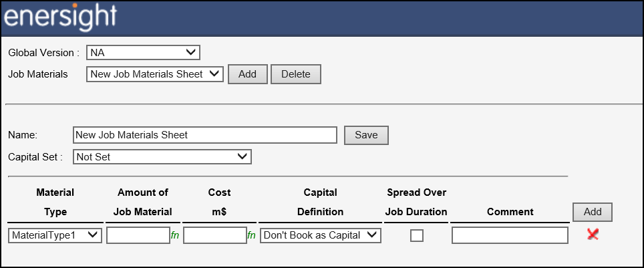This screenshot has width=644, height=268.
Task: Focus the Name text field
Action: click(x=205, y=135)
